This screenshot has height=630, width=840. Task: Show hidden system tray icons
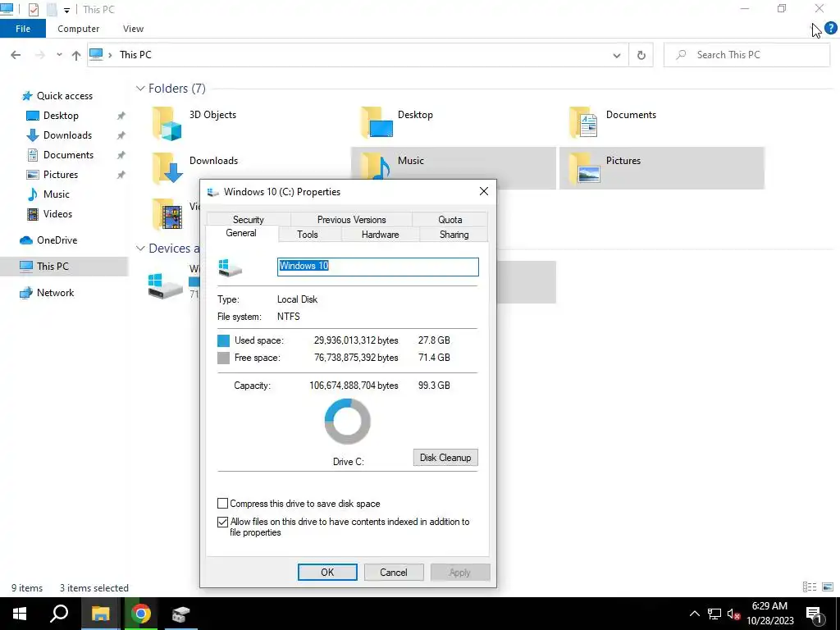(694, 614)
